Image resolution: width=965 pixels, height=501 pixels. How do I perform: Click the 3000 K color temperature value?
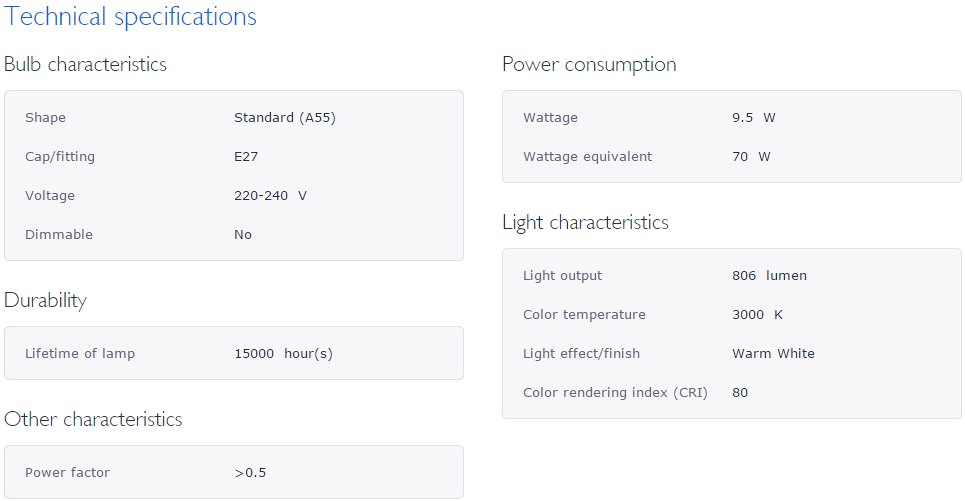pyautogui.click(x=758, y=315)
